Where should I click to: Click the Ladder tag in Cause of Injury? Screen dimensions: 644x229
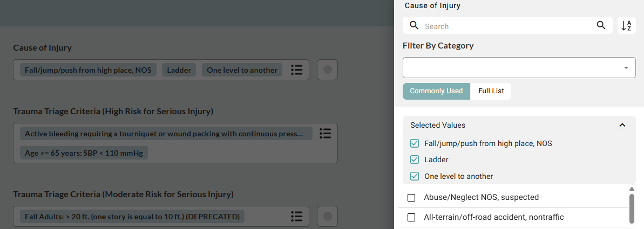pos(179,70)
